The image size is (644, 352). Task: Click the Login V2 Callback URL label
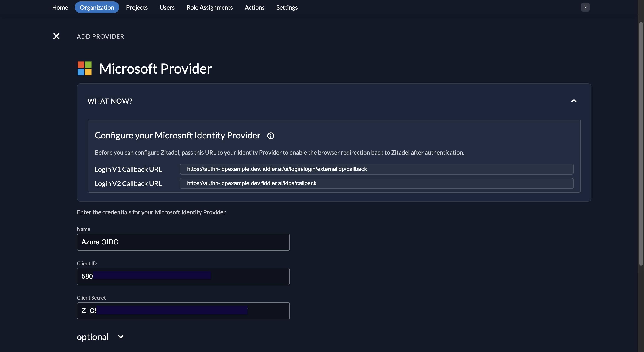coord(128,184)
